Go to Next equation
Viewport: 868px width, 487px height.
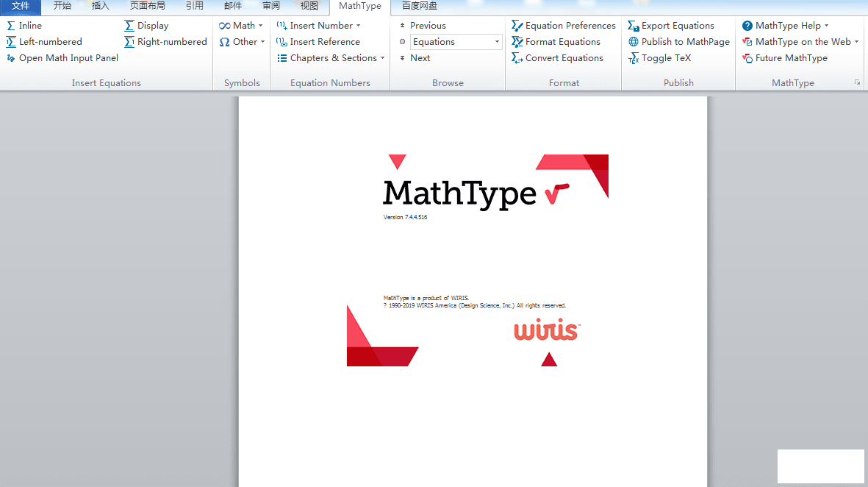(x=415, y=57)
